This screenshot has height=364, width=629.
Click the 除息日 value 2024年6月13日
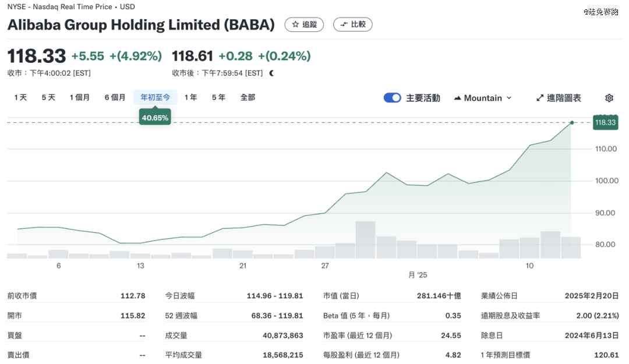[592, 335]
